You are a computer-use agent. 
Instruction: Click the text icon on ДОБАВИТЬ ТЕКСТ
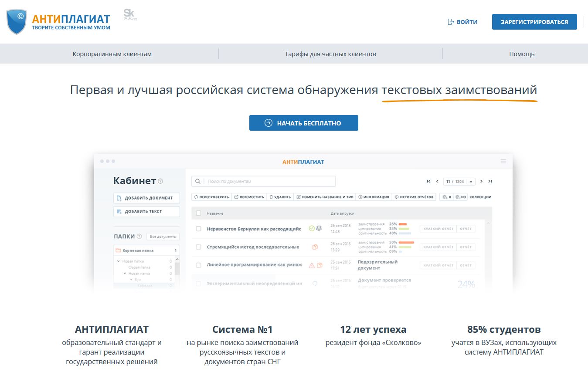coord(119,211)
